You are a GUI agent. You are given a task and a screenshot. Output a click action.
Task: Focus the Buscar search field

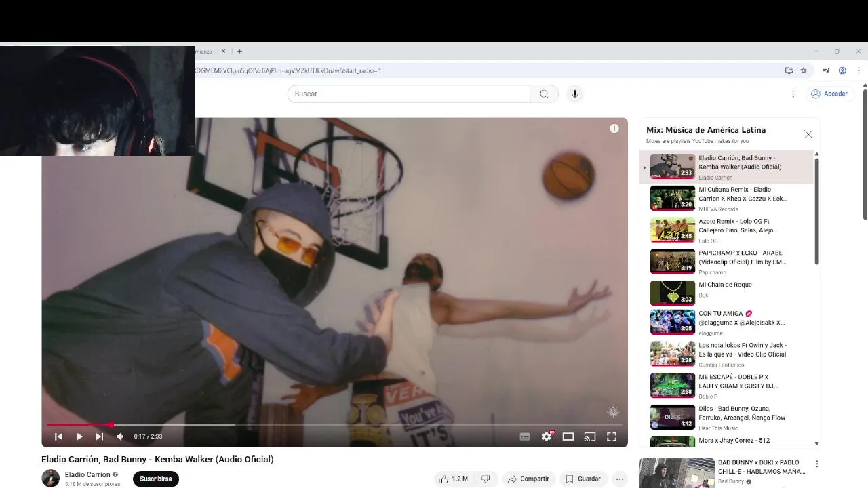(409, 94)
